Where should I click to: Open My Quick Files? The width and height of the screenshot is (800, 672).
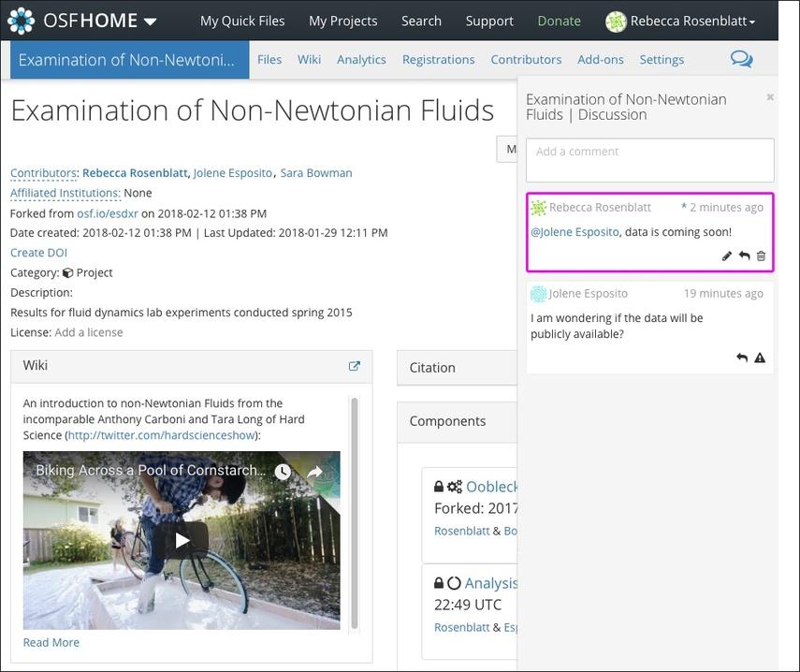[242, 21]
